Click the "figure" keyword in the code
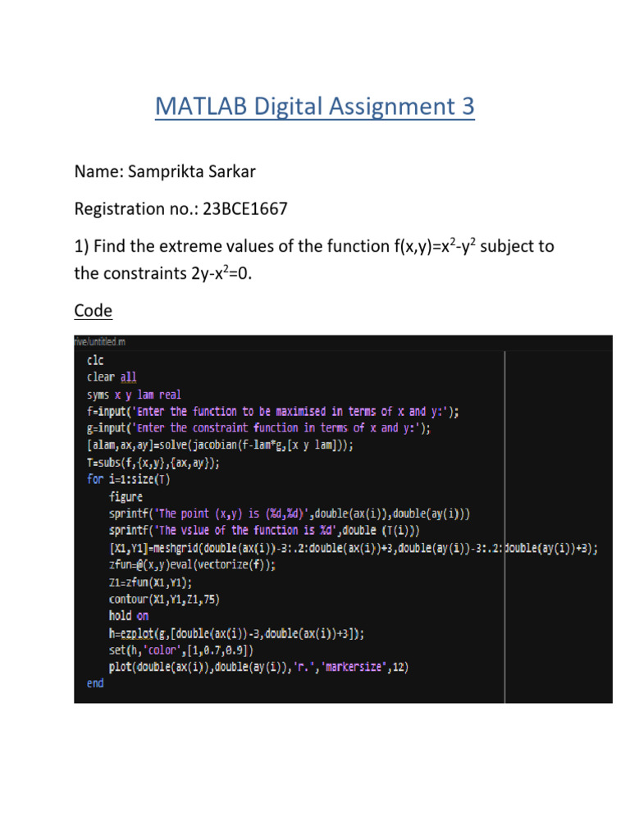Screen dimensions: 630x840 126,497
